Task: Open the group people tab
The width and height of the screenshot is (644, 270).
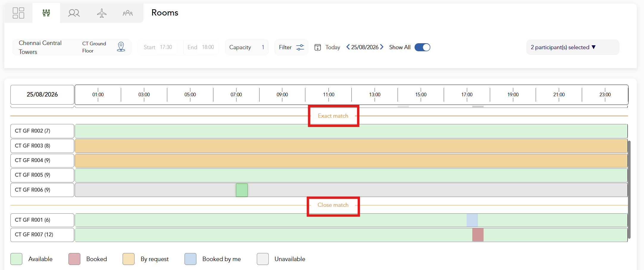Action: pyautogui.click(x=128, y=13)
